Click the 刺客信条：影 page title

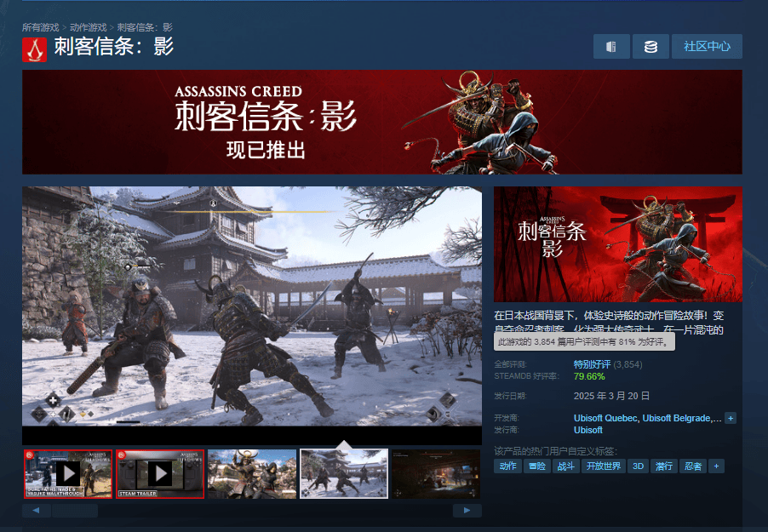pos(113,47)
